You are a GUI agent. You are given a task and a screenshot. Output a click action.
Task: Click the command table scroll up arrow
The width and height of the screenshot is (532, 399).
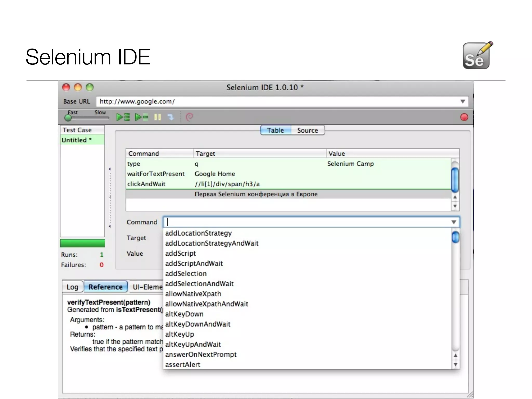click(x=455, y=197)
